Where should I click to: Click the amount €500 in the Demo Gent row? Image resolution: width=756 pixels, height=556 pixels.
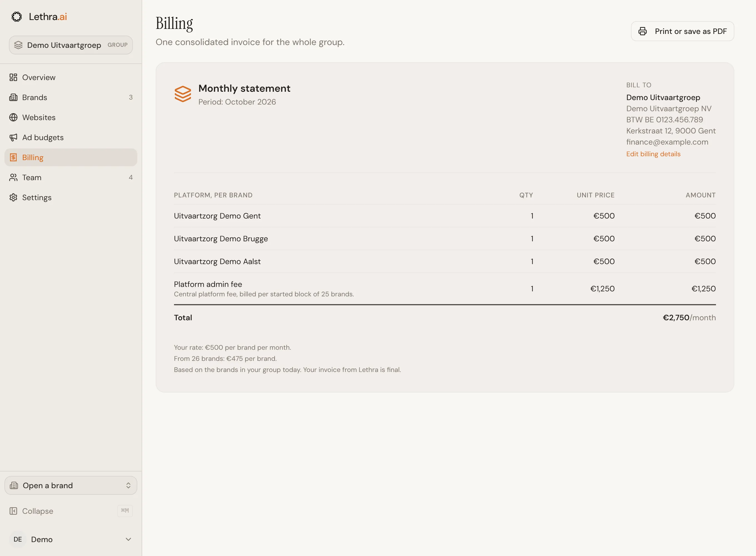tap(705, 216)
